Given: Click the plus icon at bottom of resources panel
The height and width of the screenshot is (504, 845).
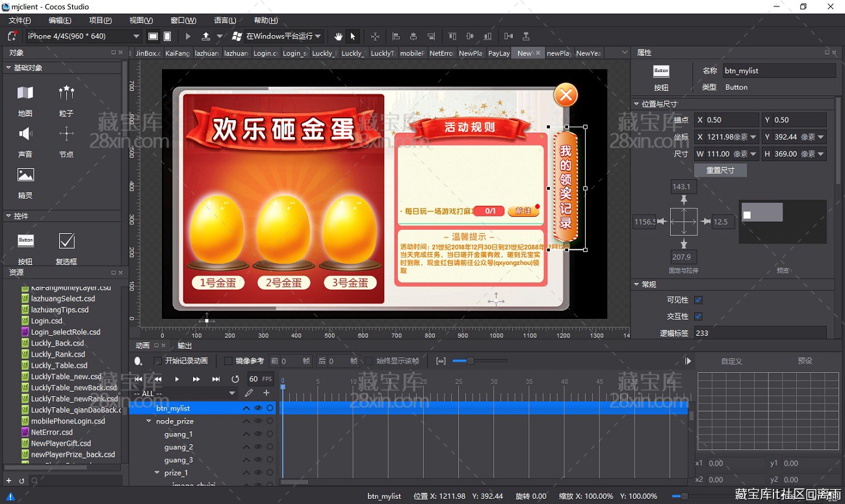Looking at the screenshot, I should 8,481.
